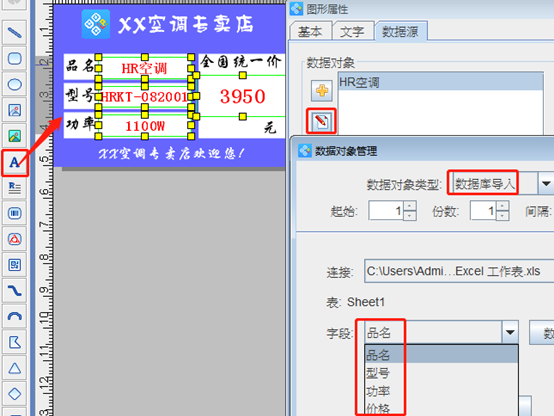Click the 全国统一价 text on label

241,62
